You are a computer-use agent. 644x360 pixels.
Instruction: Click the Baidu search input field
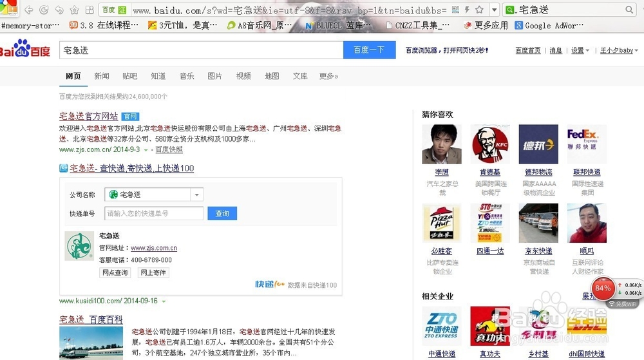point(201,50)
